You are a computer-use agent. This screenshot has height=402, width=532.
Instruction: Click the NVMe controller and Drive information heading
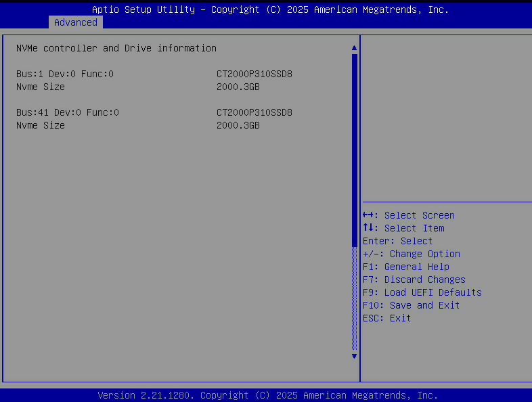tap(116, 48)
